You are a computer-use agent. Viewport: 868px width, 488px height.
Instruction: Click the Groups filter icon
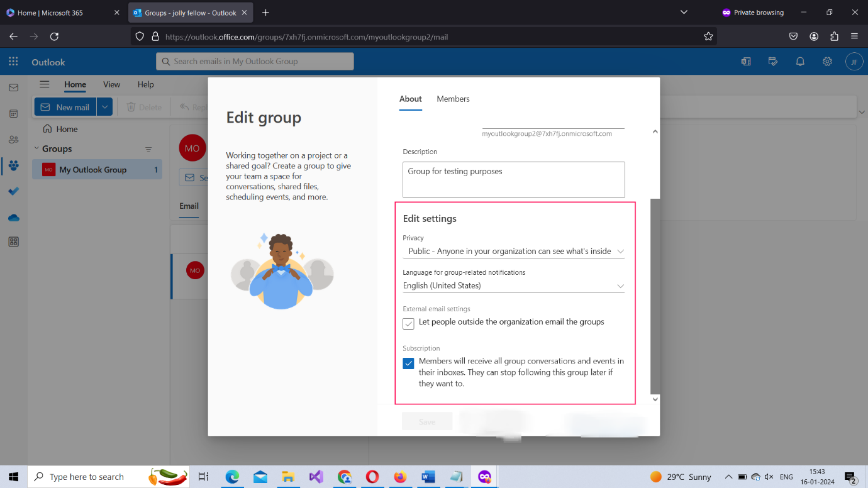[148, 149]
